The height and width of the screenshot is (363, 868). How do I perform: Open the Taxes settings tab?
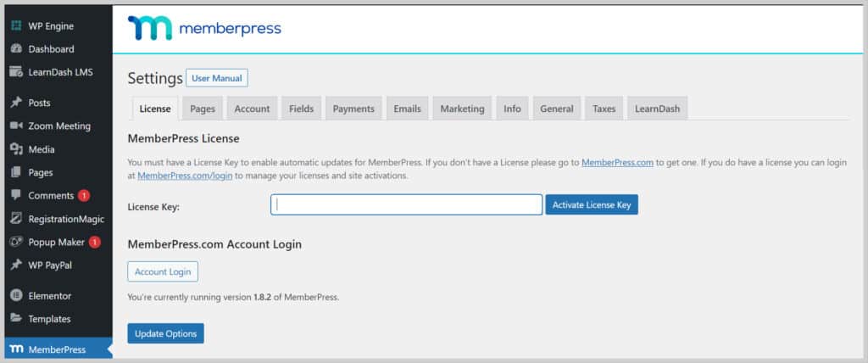click(604, 109)
